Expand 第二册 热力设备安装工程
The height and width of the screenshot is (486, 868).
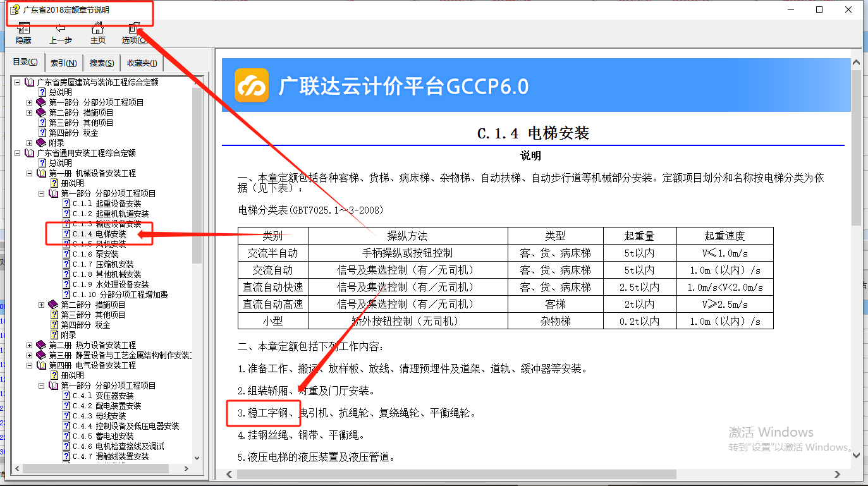(30, 345)
